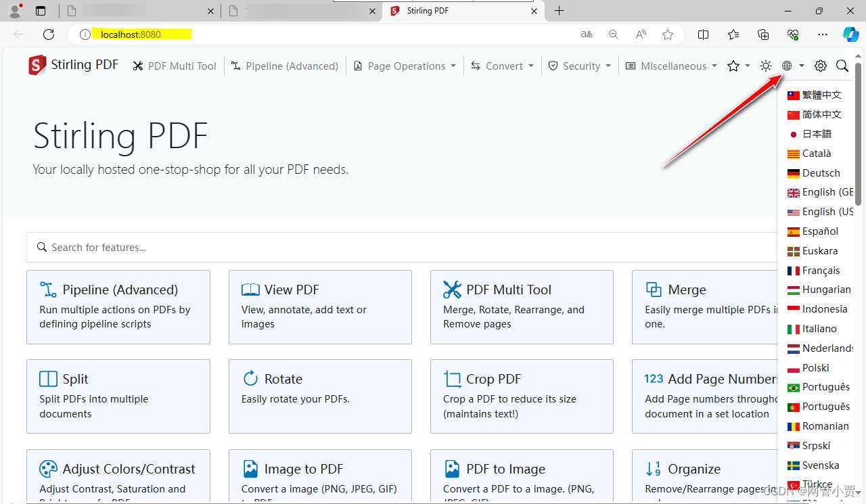This screenshot has height=504, width=866.
Task: Click the PDF to Image card icon
Action: pos(452,469)
